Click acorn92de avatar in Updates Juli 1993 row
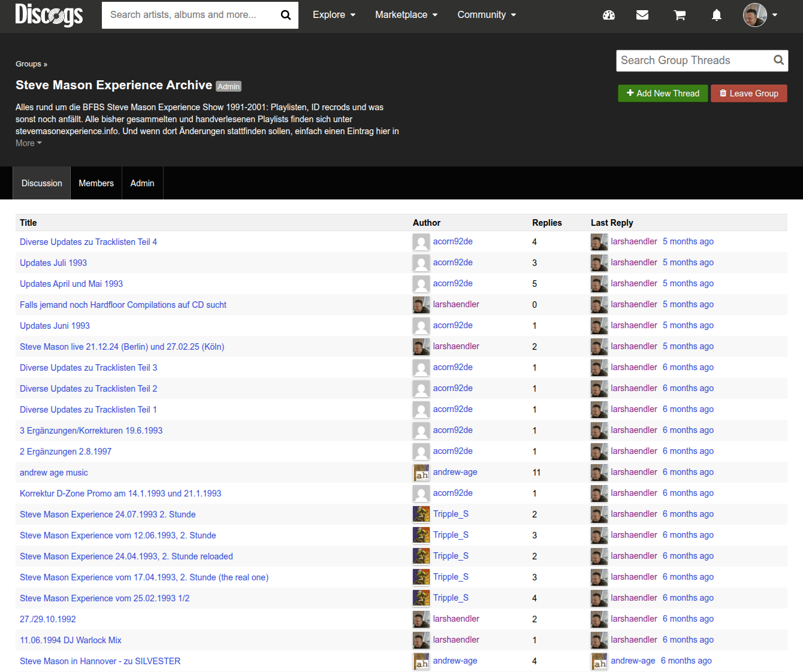This screenshot has height=672, width=803. pyautogui.click(x=421, y=263)
